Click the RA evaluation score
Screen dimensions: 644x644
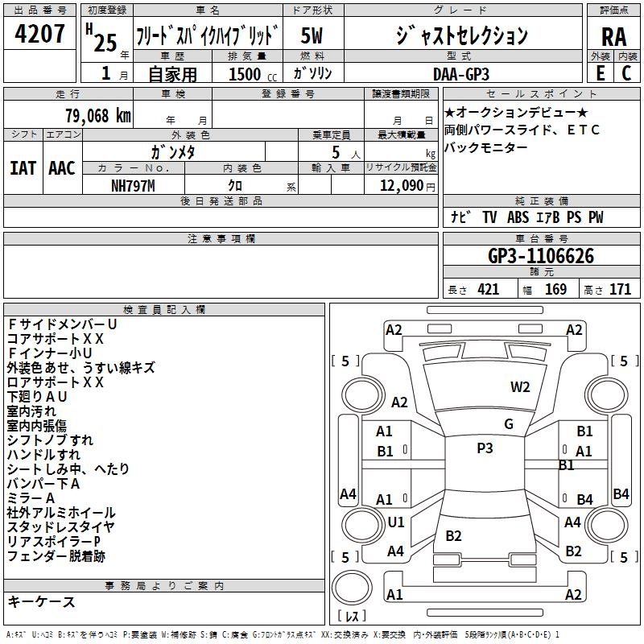point(613,36)
